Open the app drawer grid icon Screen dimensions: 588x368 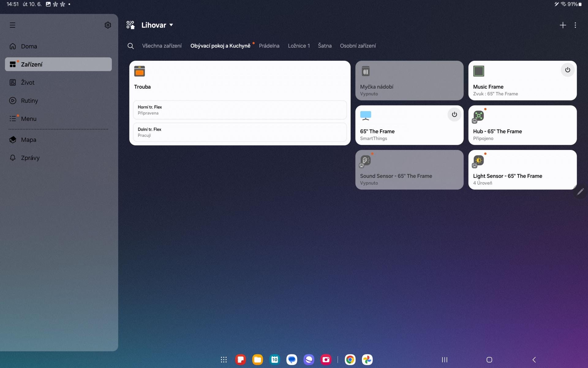(x=224, y=360)
